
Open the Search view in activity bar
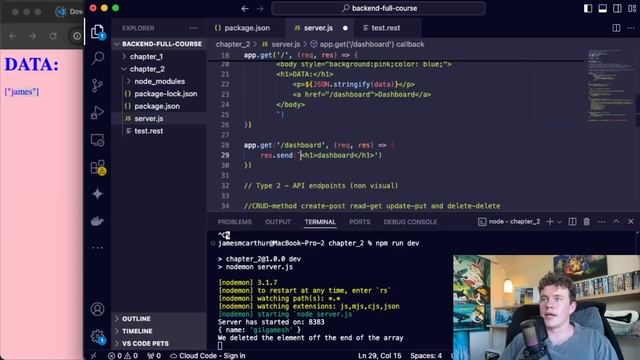(x=97, y=58)
